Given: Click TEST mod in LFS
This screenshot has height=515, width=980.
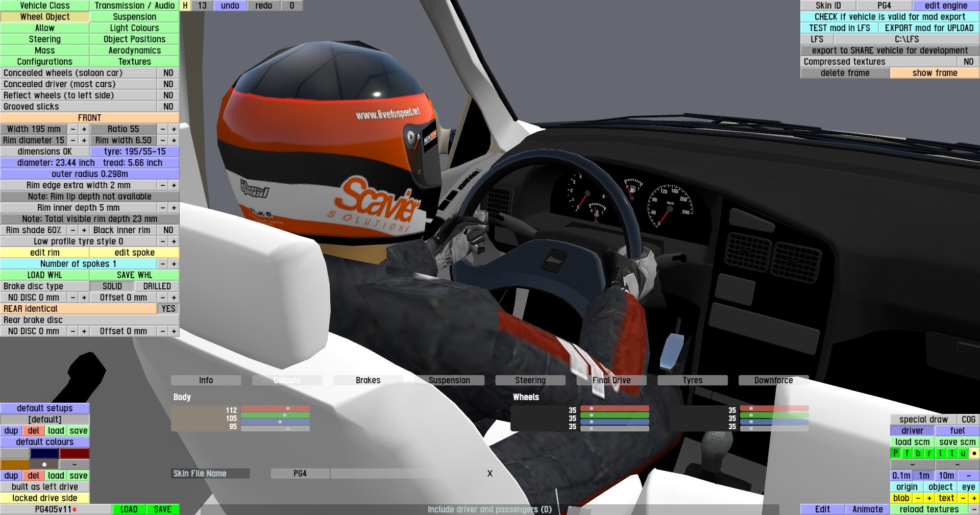Looking at the screenshot, I should [x=840, y=28].
